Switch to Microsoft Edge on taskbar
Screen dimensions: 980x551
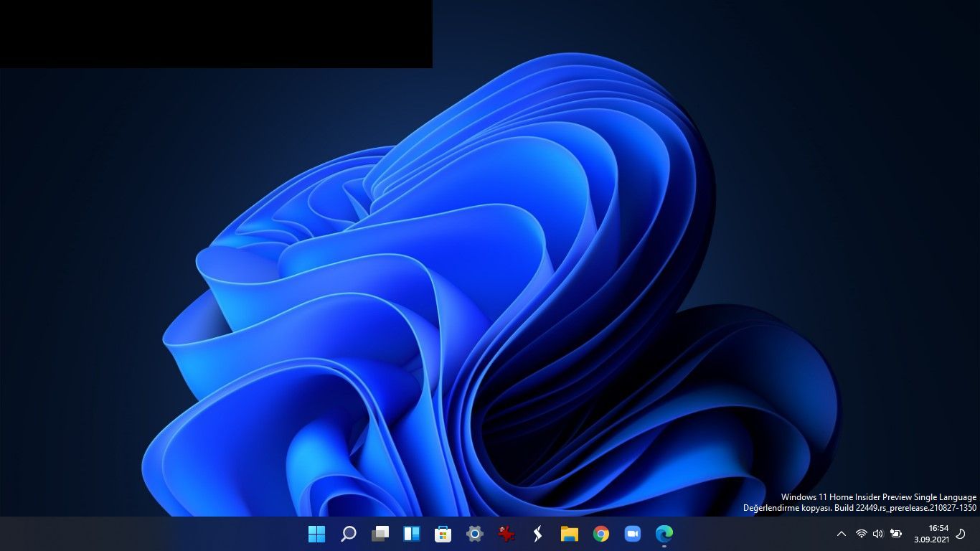tap(664, 534)
